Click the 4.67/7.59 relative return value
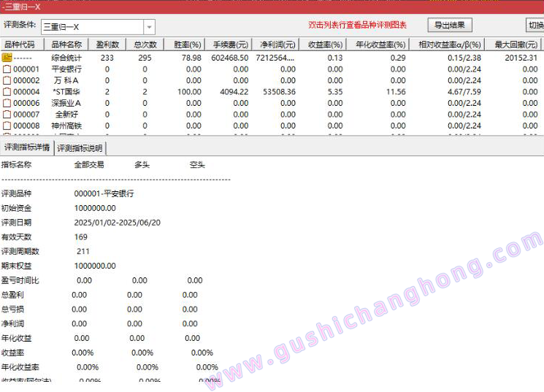544x392 pixels. (x=464, y=92)
